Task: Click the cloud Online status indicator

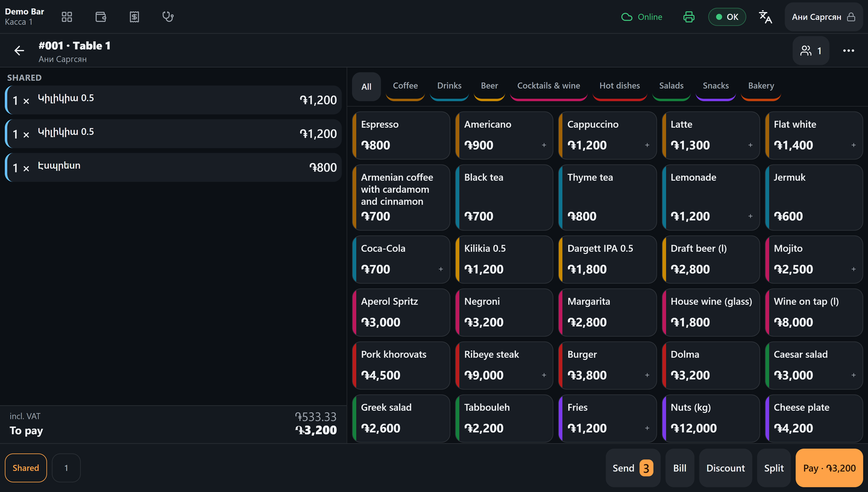Action: 642,17
